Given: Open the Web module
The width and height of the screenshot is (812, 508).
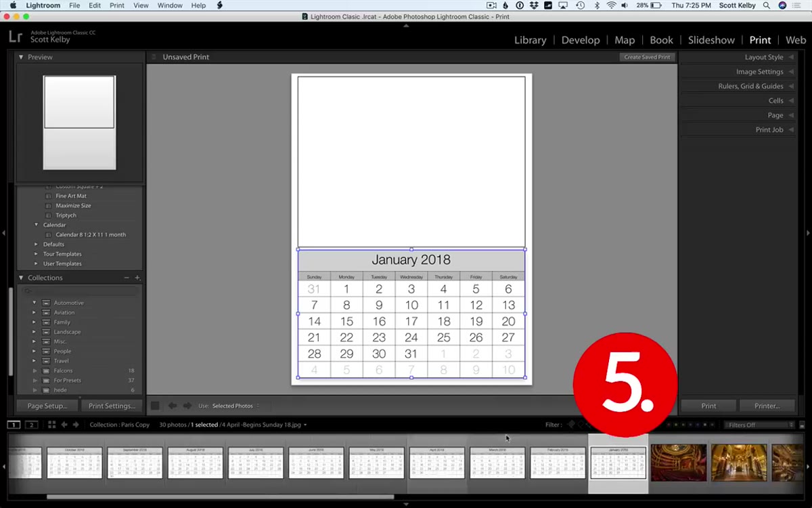Looking at the screenshot, I should 796,40.
